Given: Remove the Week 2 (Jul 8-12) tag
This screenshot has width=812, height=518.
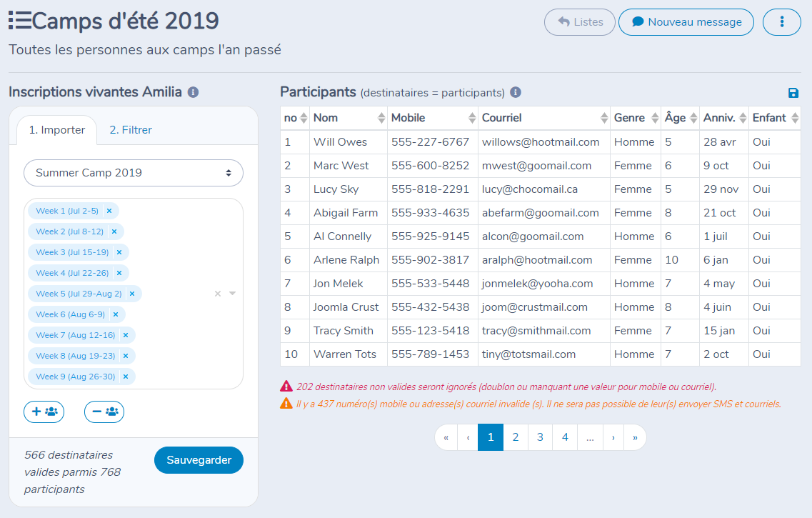Looking at the screenshot, I should [x=114, y=231].
